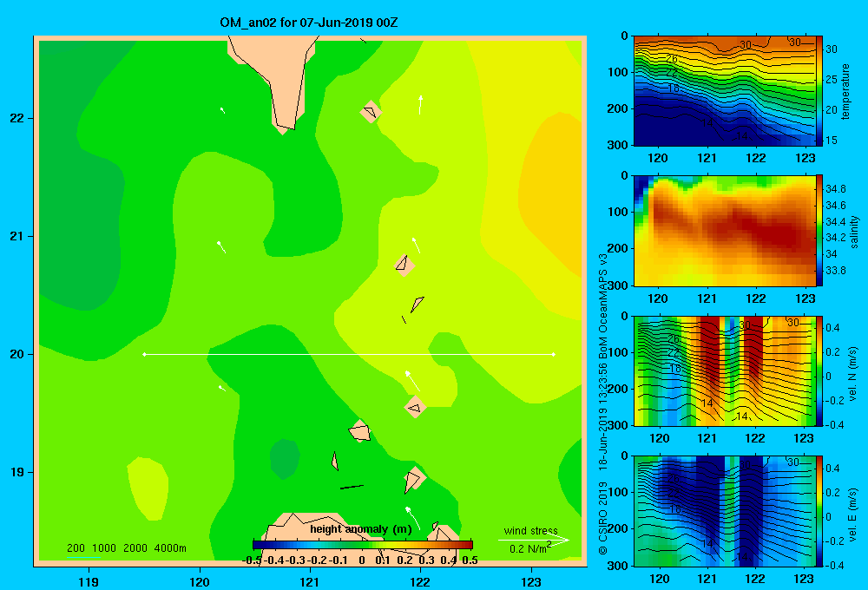Click the wind arrow north of latitude 22 near longitude 122
The width and height of the screenshot is (868, 590).
(421, 105)
